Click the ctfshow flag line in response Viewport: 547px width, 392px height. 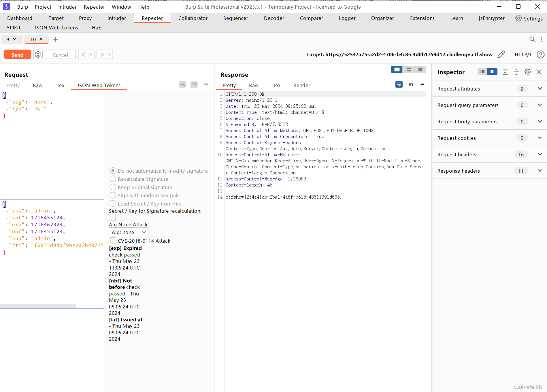pos(284,197)
